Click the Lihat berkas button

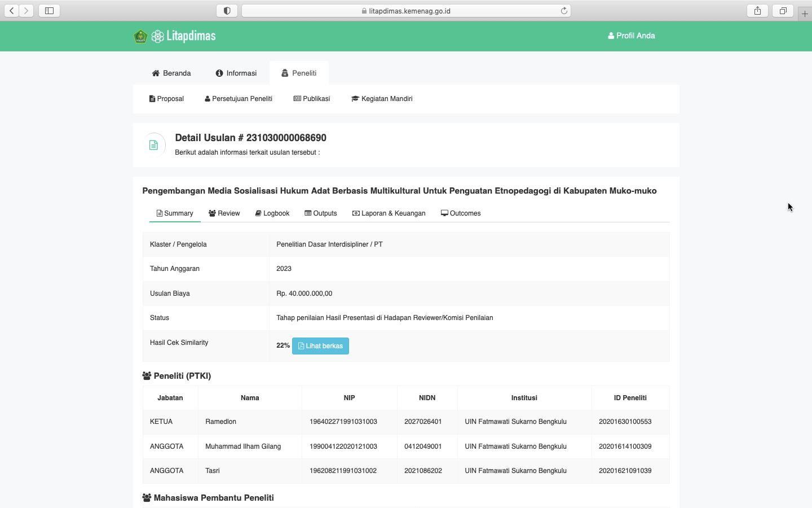point(320,346)
